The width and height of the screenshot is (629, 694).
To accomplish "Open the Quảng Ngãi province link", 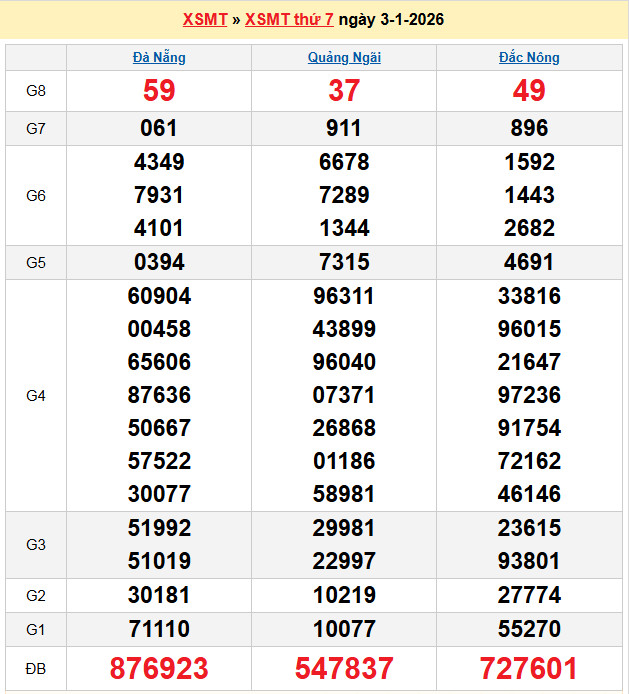I will [344, 58].
